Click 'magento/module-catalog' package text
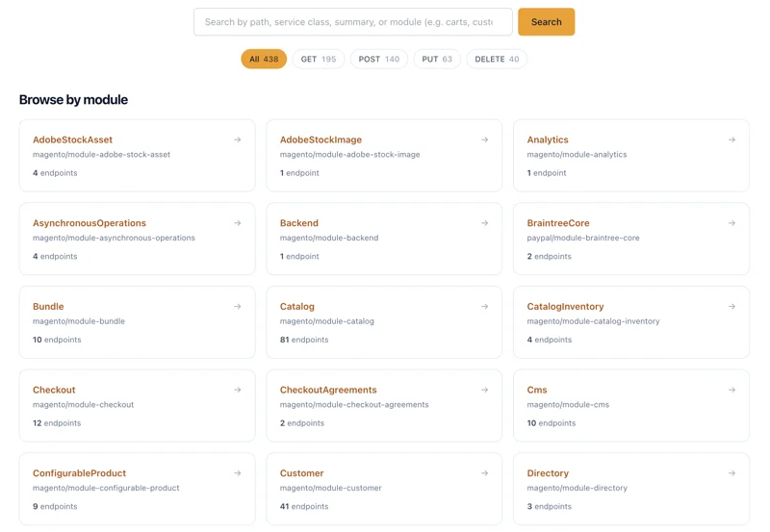 [x=326, y=321]
